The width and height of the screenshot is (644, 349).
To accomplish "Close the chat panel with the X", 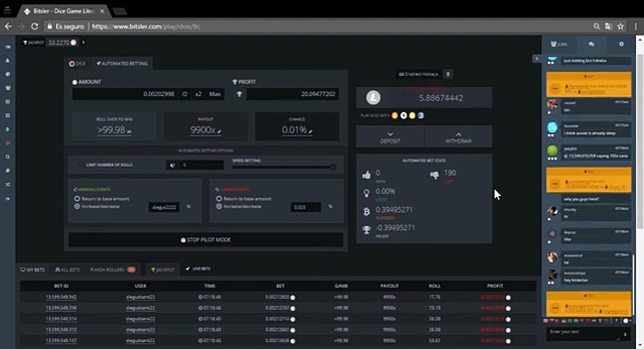I will (x=537, y=58).
